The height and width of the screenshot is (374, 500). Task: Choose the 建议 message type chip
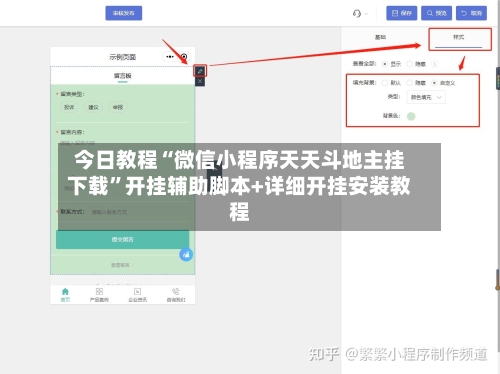tap(93, 107)
